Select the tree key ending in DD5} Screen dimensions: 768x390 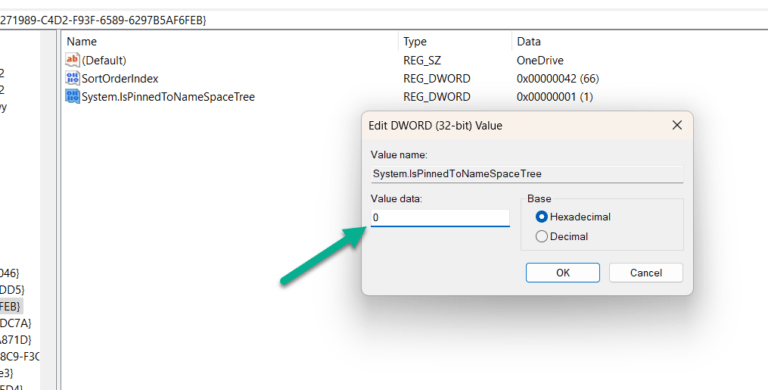click(12, 290)
